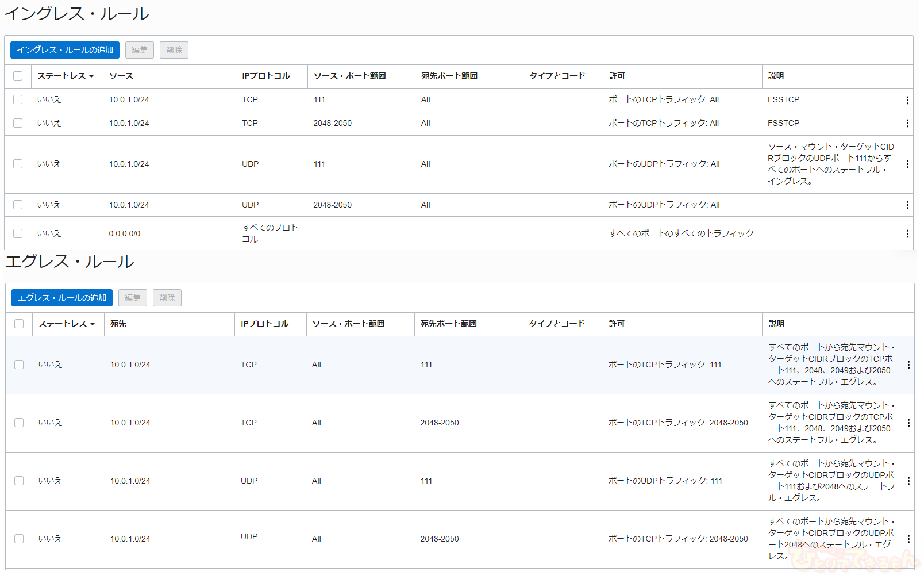Select all ingress rules with header checkbox
Viewport: 924px width, 575px height.
point(18,76)
